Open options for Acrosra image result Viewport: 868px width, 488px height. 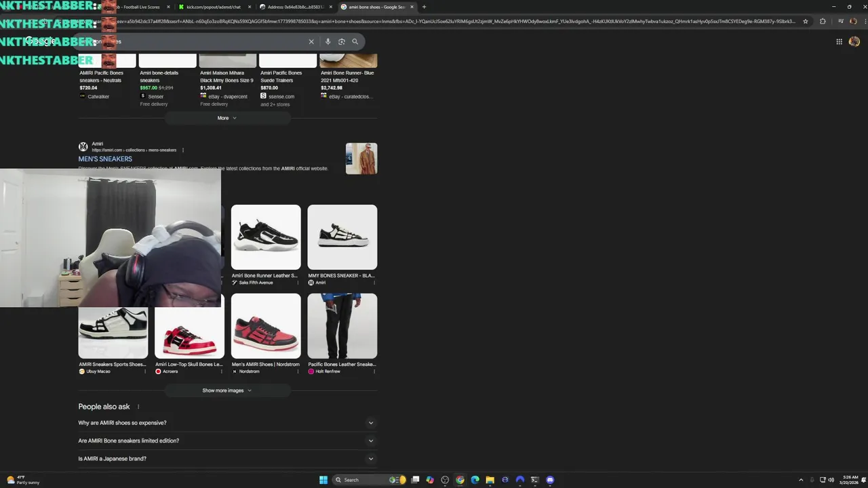(x=221, y=371)
